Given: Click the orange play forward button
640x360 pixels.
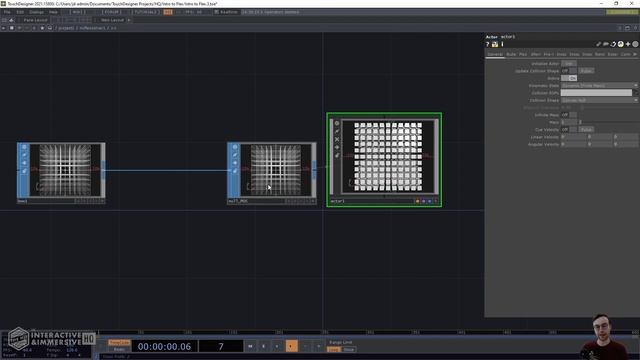Looking at the screenshot, I should 291,347.
